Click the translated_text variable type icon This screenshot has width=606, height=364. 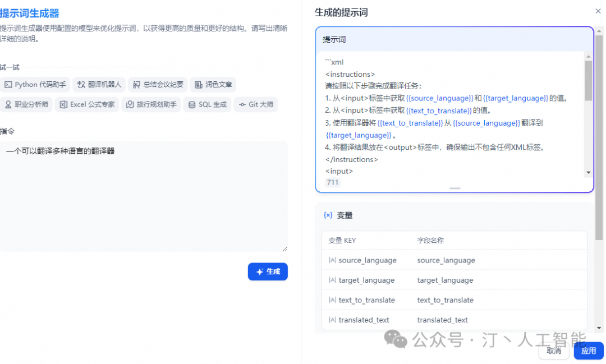(332, 320)
